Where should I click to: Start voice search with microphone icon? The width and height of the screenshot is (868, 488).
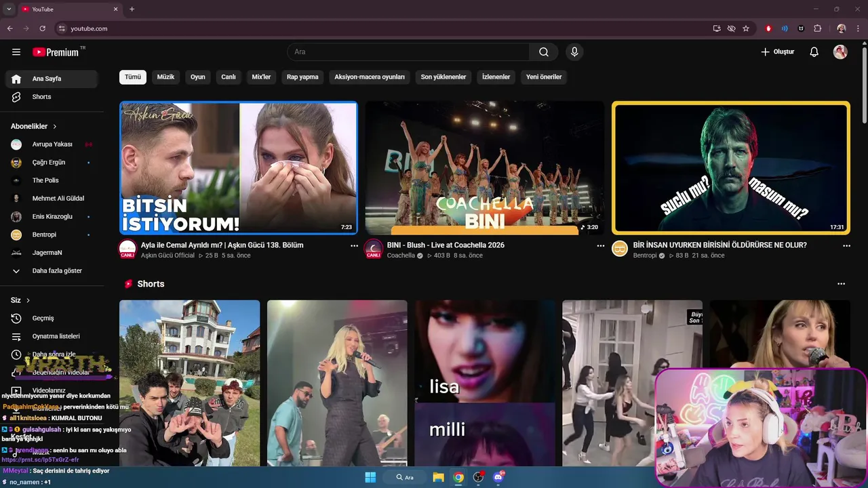click(574, 52)
